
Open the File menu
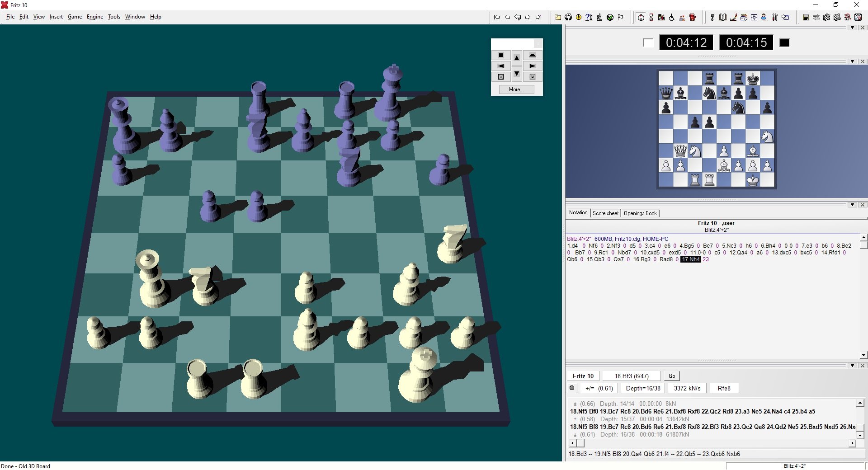tap(10, 17)
